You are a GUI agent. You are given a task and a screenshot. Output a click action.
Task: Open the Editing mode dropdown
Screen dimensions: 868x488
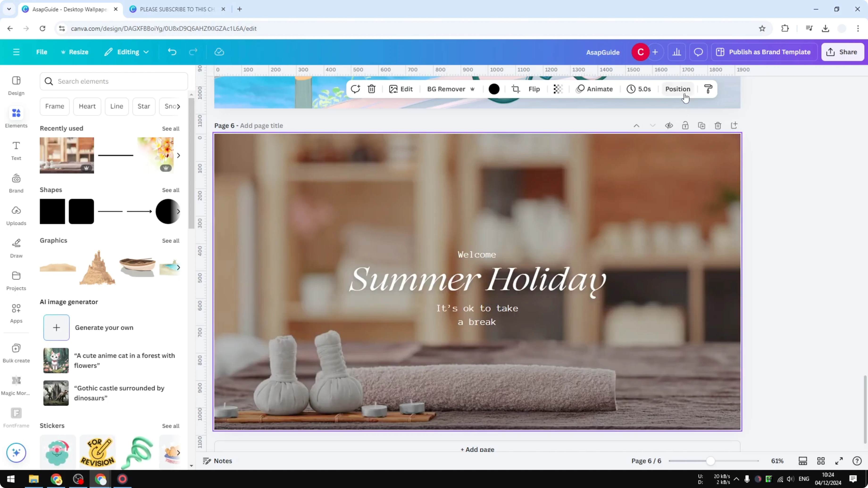coord(127,52)
